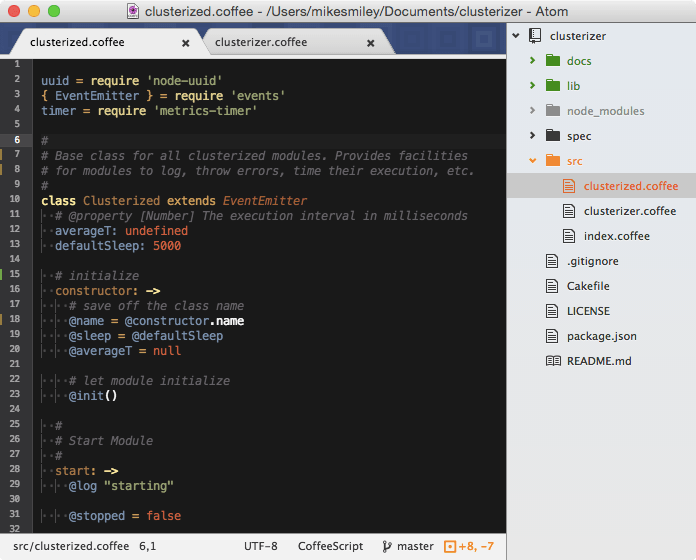The width and height of the screenshot is (696, 560).
Task: Open Cakefile in the tree view
Action: pos(588,286)
